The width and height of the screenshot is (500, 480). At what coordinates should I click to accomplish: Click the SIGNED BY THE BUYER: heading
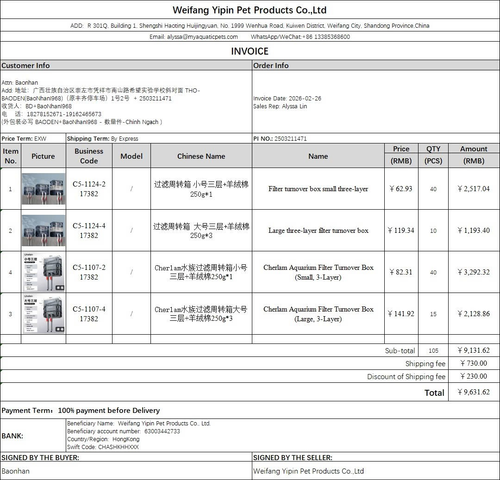(x=40, y=458)
